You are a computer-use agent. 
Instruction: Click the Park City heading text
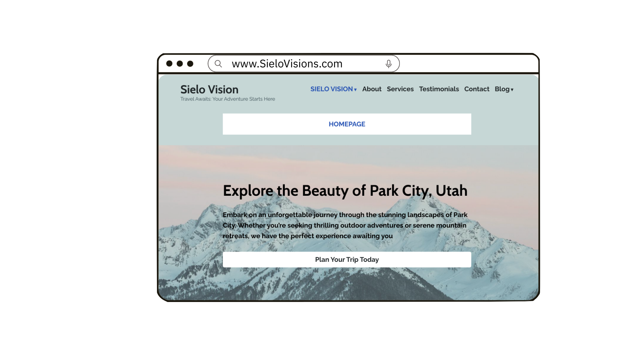coord(345,190)
